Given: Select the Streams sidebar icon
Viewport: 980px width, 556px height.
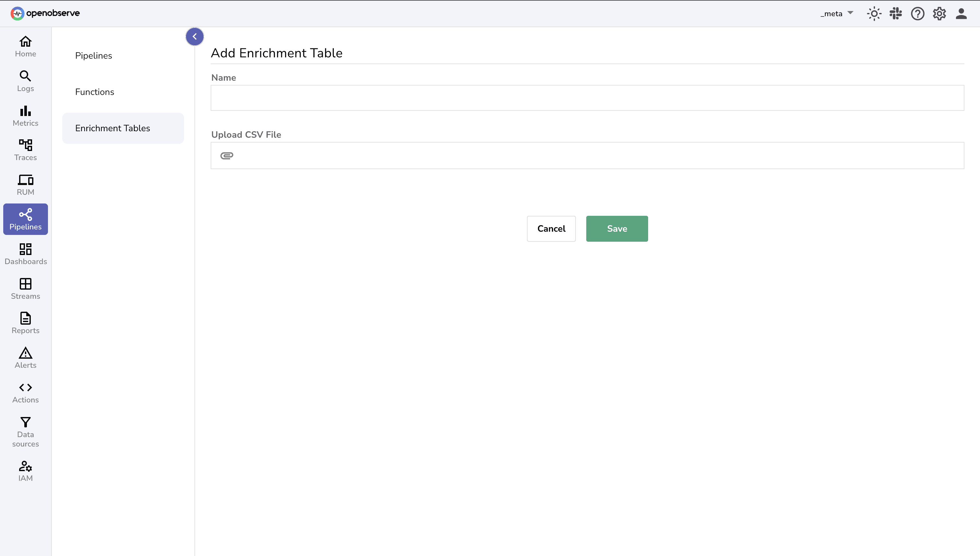Looking at the screenshot, I should [x=25, y=289].
